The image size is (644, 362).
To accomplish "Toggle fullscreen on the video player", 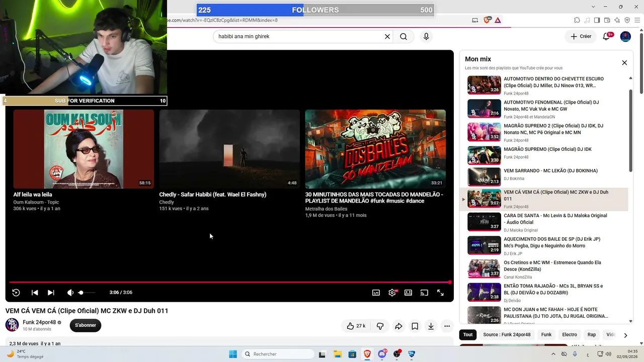I will tap(440, 293).
